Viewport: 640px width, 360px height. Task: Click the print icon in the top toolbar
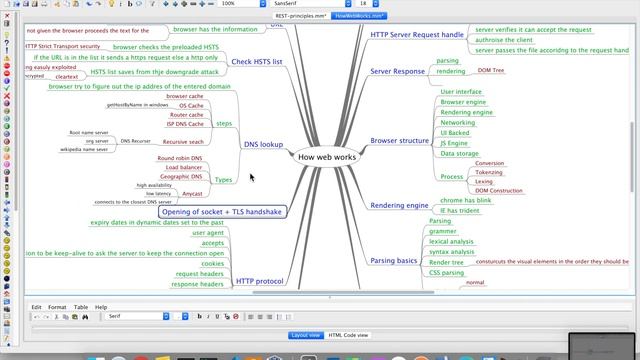pos(44,4)
